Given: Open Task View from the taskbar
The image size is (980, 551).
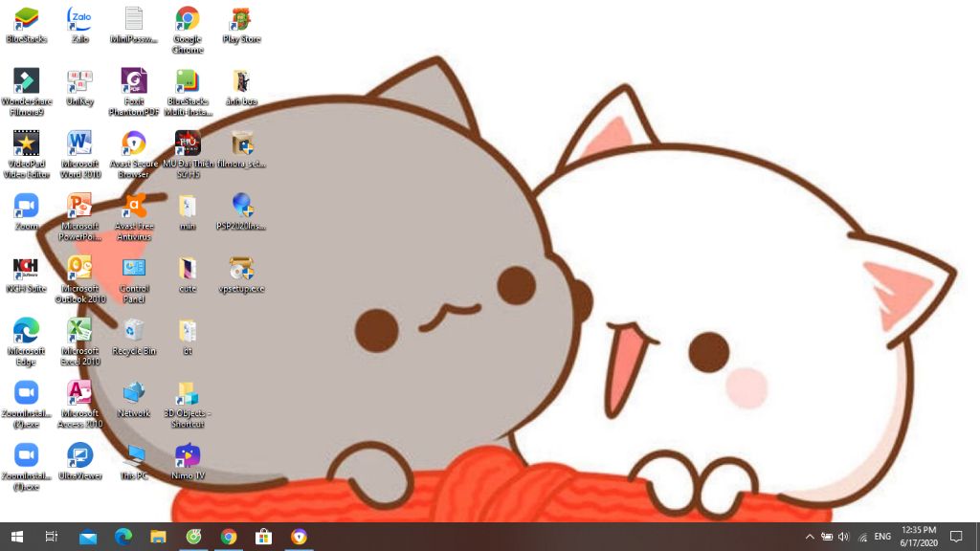Looking at the screenshot, I should (52, 537).
